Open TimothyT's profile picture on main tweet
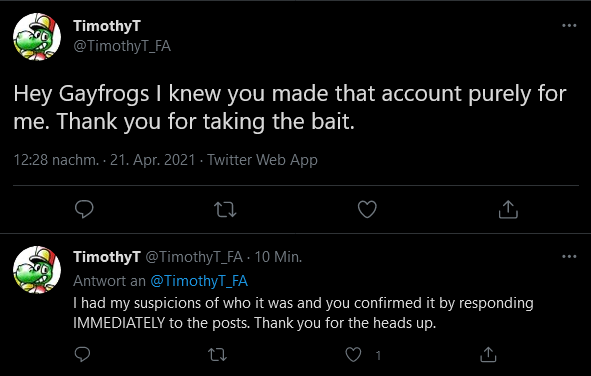Viewport: 591px width, 376px height. [x=37, y=37]
